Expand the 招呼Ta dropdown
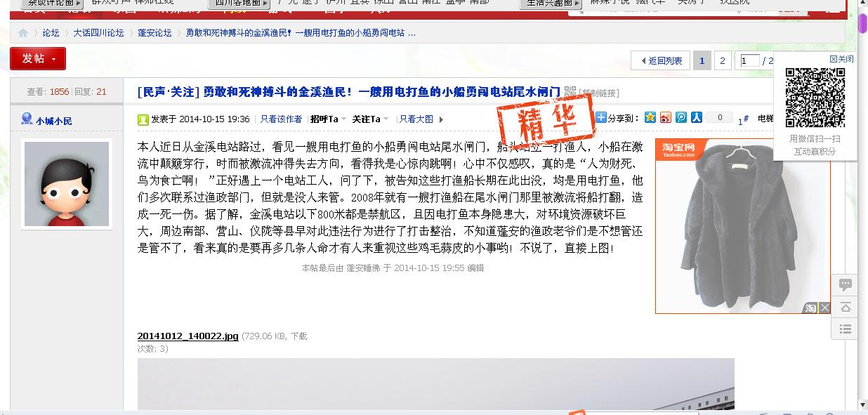This screenshot has width=868, height=415. (346, 119)
